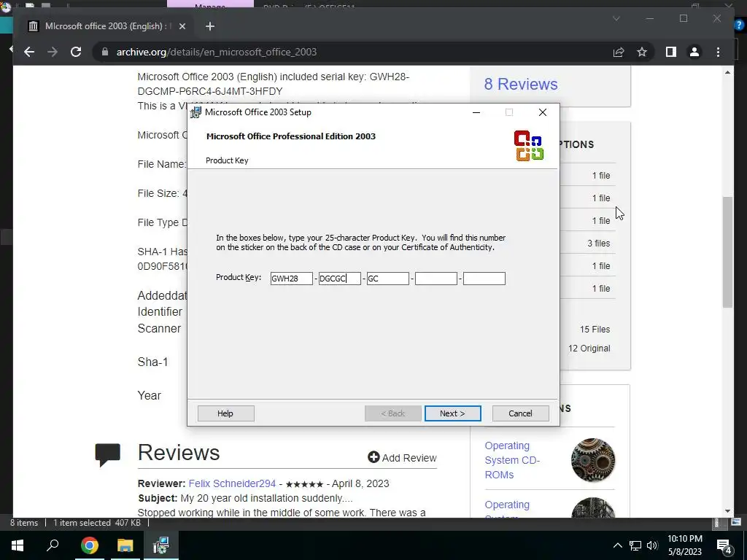747x560 pixels.
Task: Close the Microsoft office 2003 tab
Action: point(182,26)
